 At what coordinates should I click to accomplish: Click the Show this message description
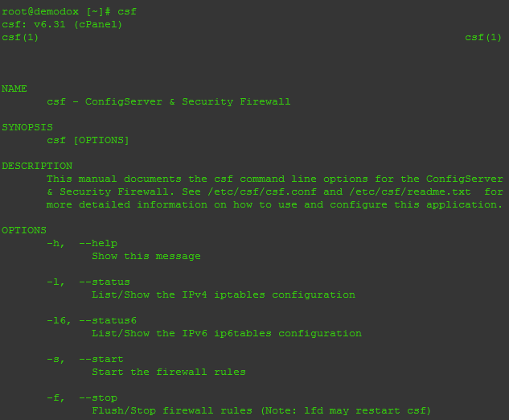pos(146,256)
